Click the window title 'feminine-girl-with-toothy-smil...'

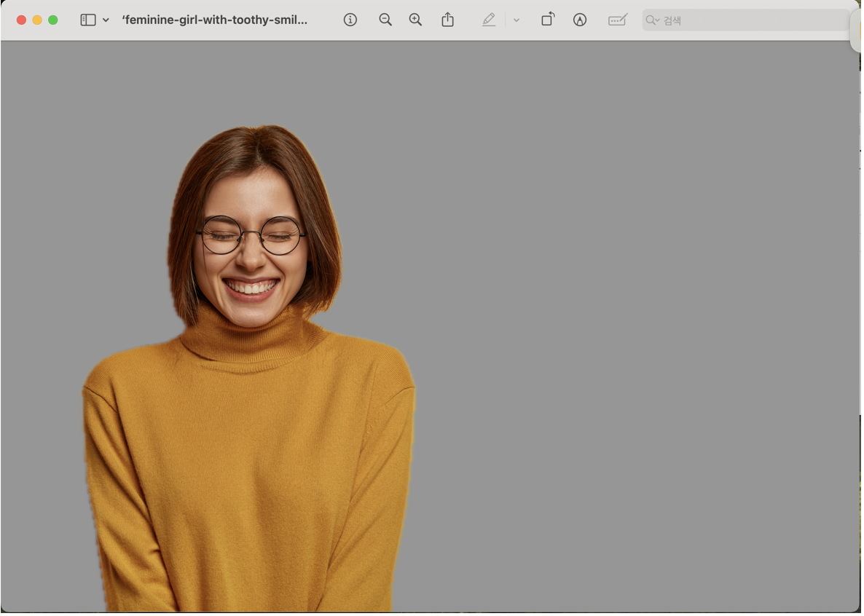(x=215, y=20)
